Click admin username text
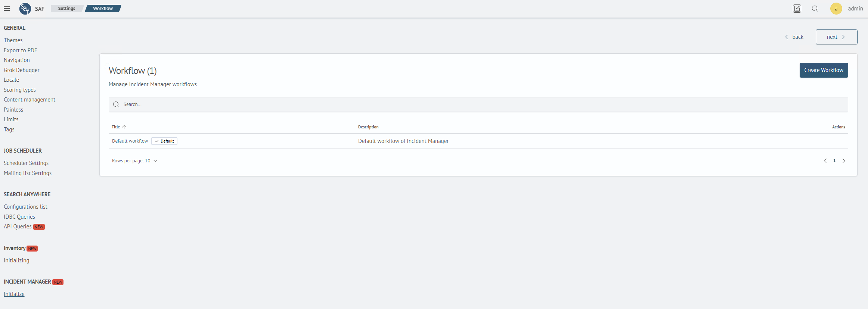868x309 pixels. (855, 9)
